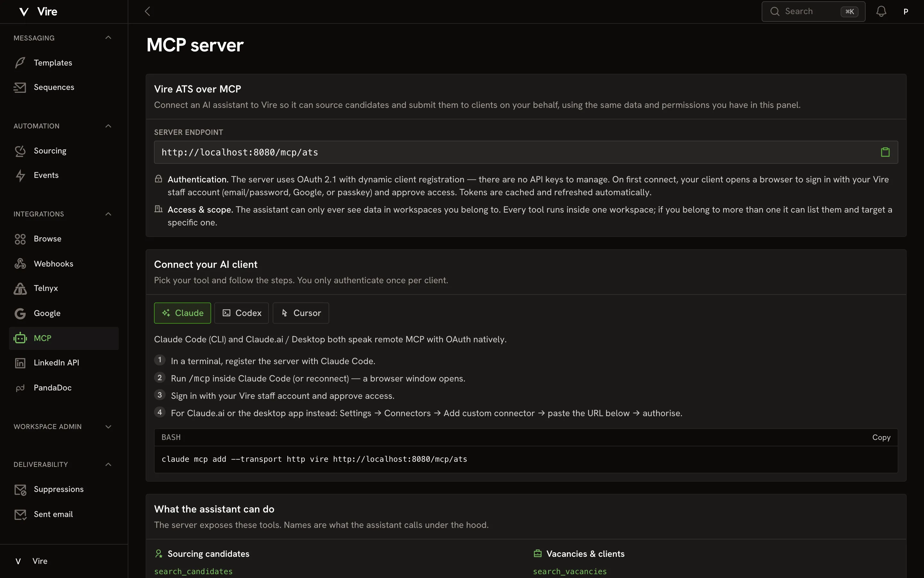924x578 pixels.
Task: Click the 'MCP server' page title
Action: pos(195,45)
